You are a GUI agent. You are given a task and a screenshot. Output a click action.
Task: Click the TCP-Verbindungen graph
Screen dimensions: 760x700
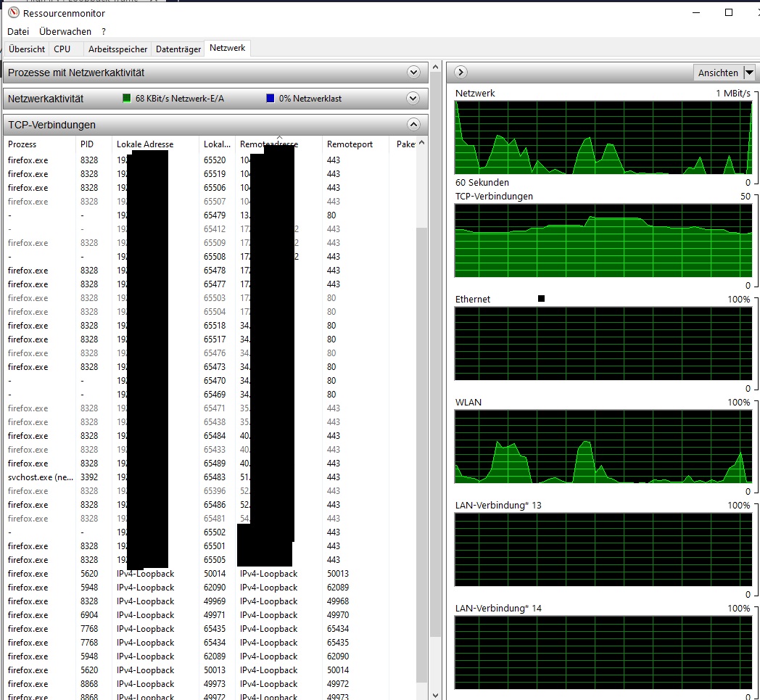pyautogui.click(x=603, y=240)
